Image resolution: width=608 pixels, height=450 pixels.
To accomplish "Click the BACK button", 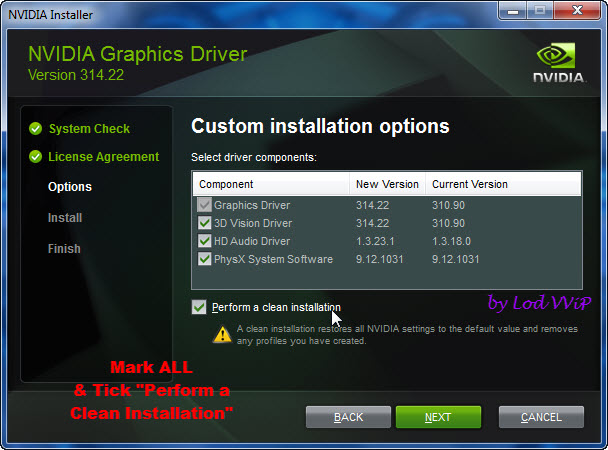I will 348,417.
